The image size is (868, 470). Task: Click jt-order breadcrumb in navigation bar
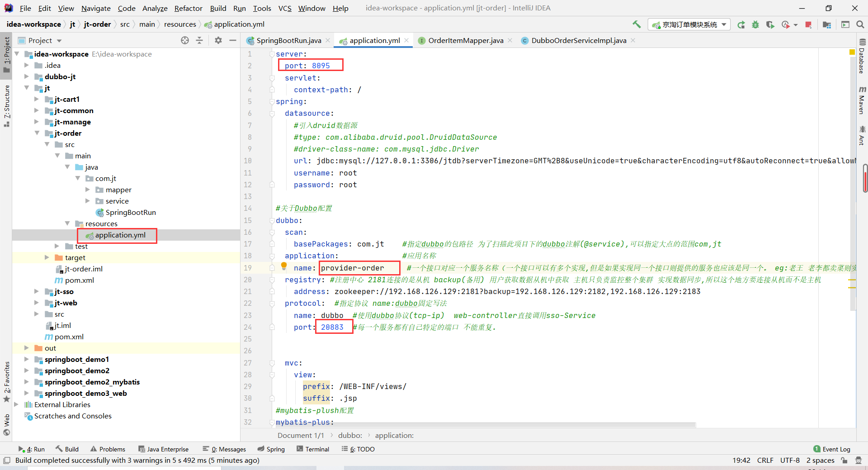pos(97,24)
